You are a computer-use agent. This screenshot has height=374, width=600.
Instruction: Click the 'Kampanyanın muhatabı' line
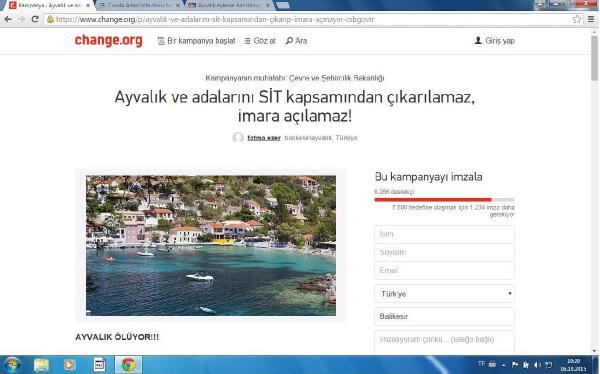point(295,78)
